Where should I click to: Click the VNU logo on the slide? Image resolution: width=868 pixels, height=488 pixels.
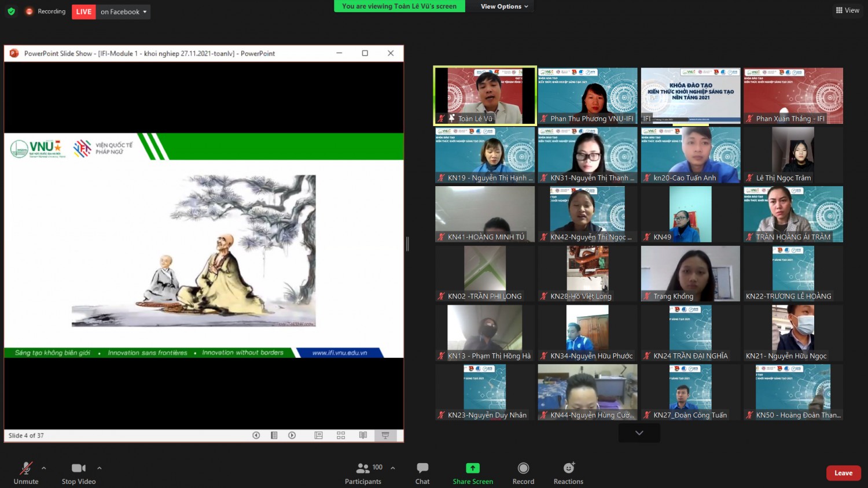coord(38,149)
